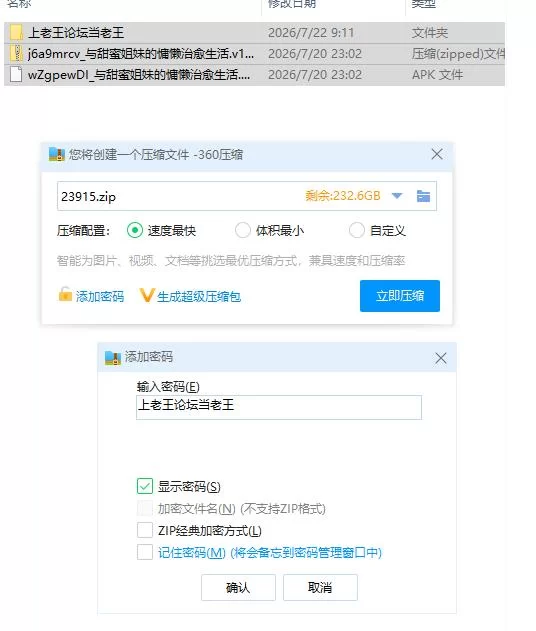Open the browse folder icon next to 23915.zip
This screenshot has height=631, width=536.
point(423,196)
